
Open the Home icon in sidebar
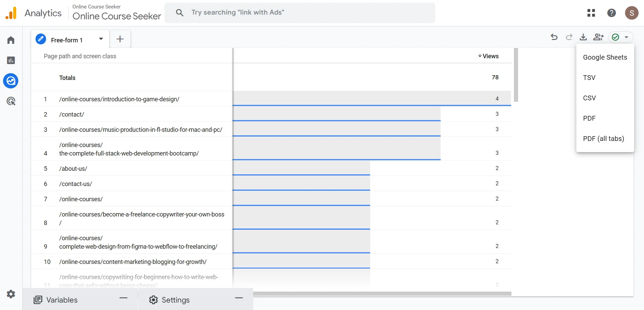pyautogui.click(x=11, y=40)
